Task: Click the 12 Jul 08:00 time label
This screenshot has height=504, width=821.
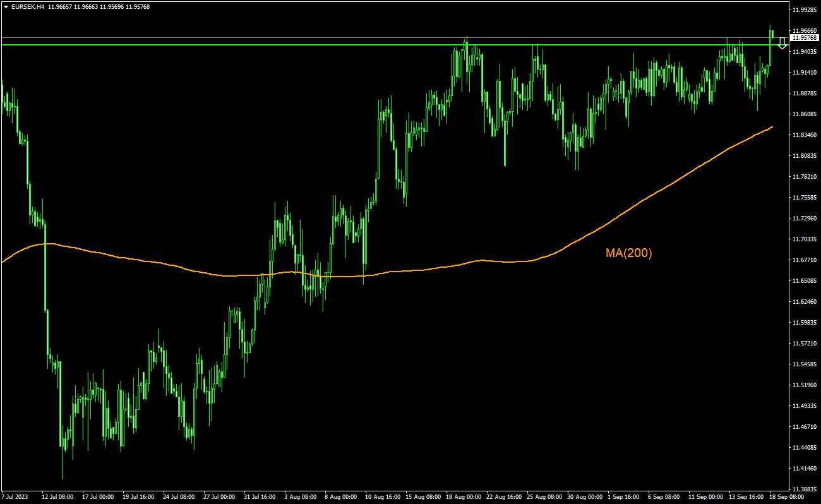Action: [x=59, y=497]
